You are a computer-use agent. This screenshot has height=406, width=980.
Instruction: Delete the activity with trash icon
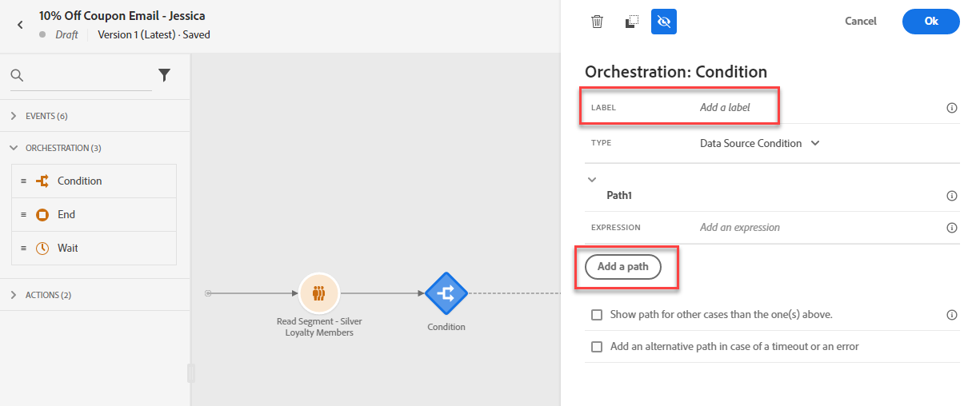click(597, 22)
